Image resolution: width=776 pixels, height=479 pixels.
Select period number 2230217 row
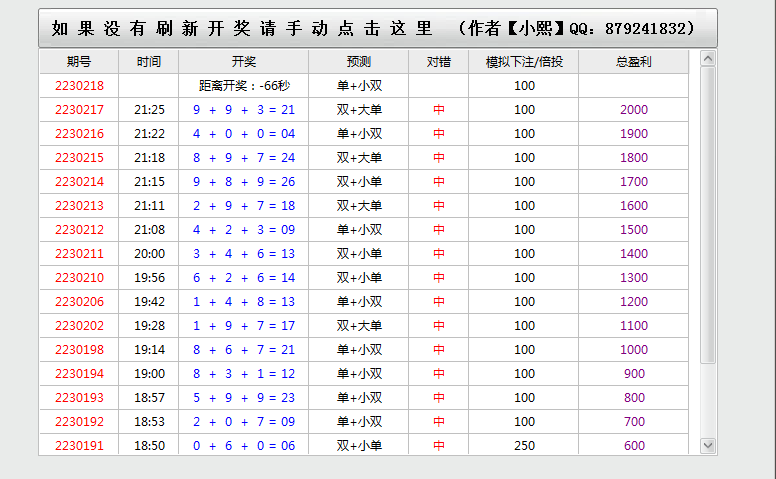coord(79,110)
